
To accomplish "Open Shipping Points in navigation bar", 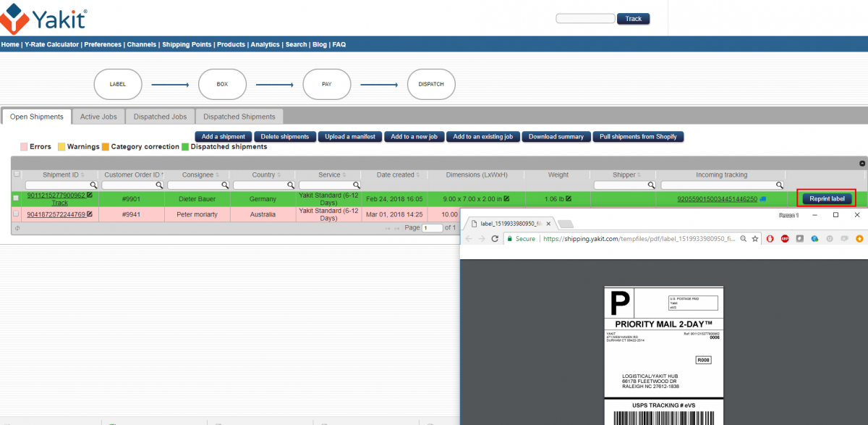I will click(187, 44).
